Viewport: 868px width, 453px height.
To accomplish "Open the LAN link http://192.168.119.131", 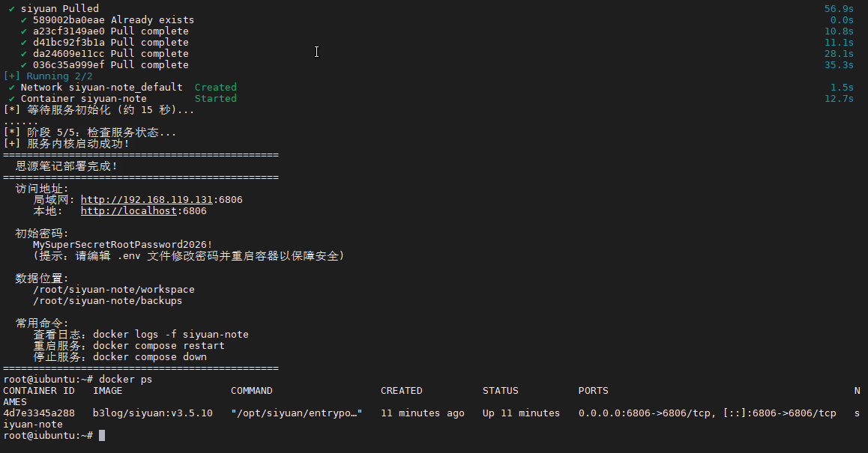I will 147,200.
